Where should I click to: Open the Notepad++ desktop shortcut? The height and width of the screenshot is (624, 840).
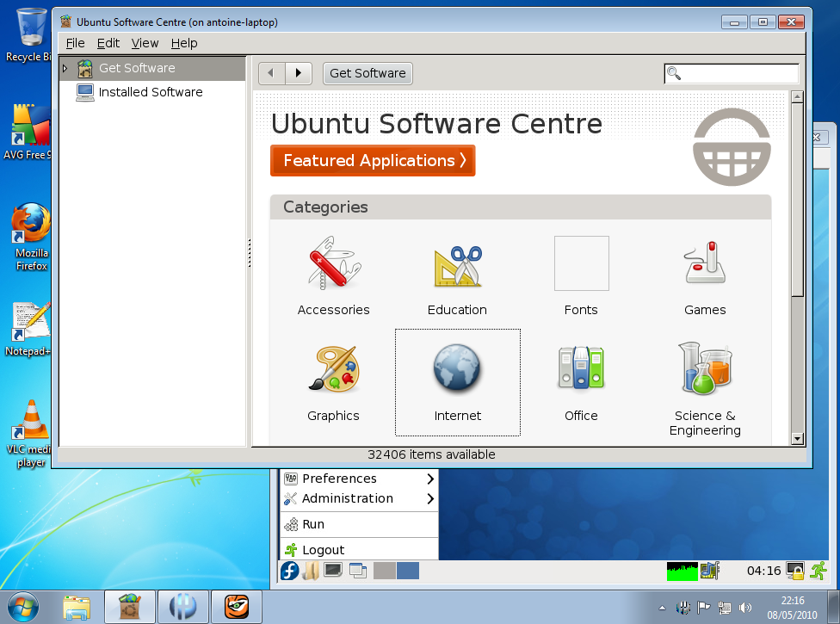coord(29,329)
